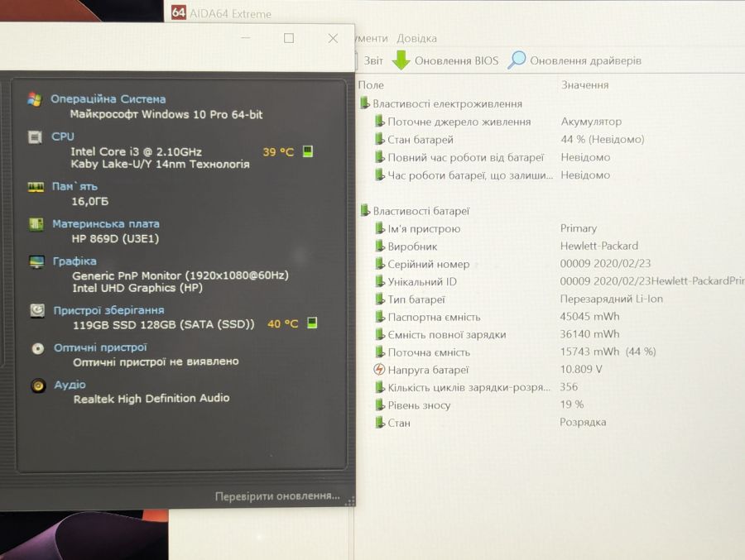Click the value Розрядка
The width and height of the screenshot is (745, 560).
point(583,422)
